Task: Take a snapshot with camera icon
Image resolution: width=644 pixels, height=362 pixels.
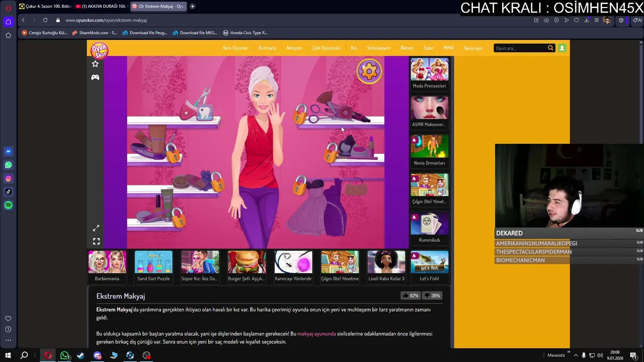Action: tap(546, 20)
